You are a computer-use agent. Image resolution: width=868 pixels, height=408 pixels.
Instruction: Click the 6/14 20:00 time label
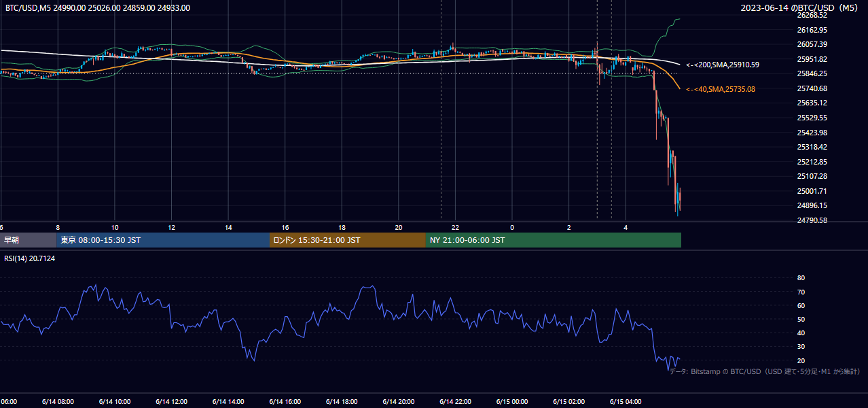399,402
